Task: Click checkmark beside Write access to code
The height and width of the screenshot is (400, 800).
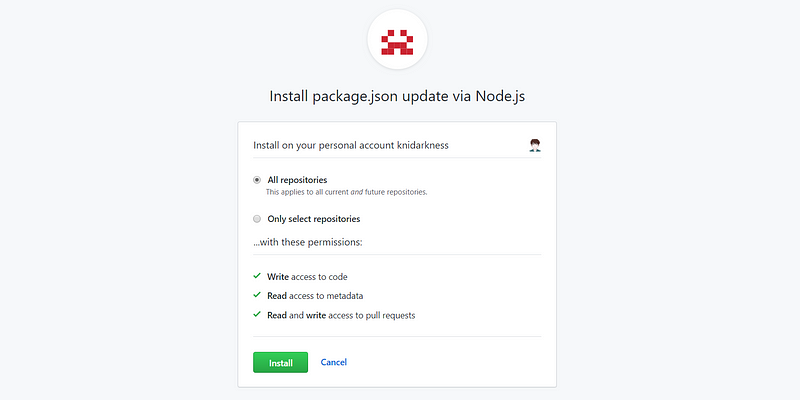Action: 257,276
